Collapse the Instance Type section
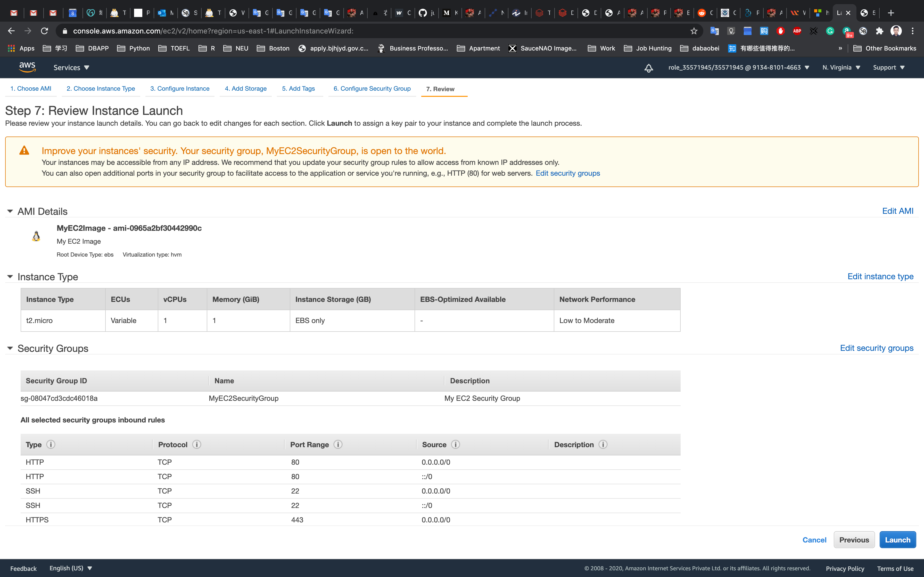Image resolution: width=924 pixels, height=577 pixels. (10, 277)
